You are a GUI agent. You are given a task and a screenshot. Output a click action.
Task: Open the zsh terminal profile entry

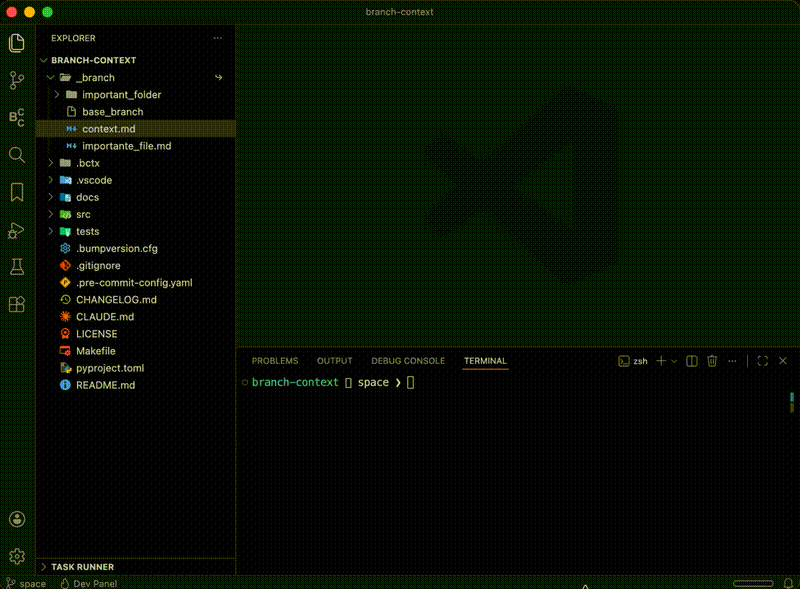point(633,361)
